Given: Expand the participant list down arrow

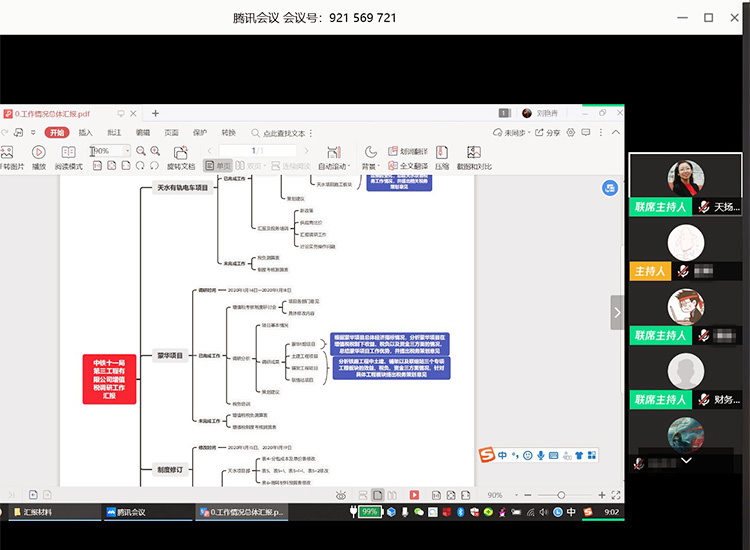Looking at the screenshot, I should click(686, 461).
